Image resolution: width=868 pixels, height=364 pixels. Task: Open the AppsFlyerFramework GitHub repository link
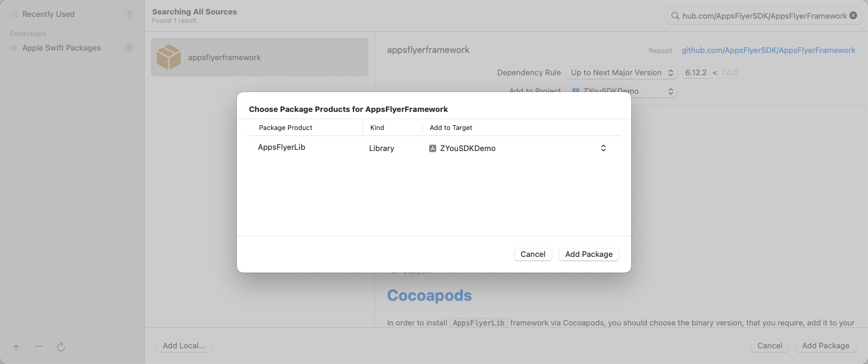click(x=768, y=51)
